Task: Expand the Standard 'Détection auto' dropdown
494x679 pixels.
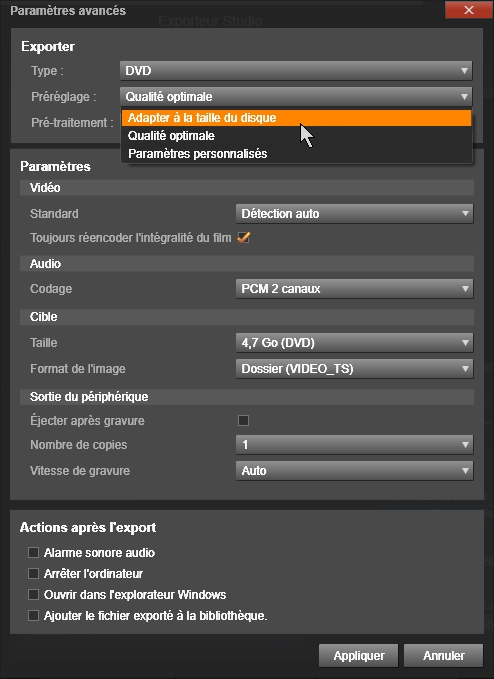Action: (x=355, y=213)
